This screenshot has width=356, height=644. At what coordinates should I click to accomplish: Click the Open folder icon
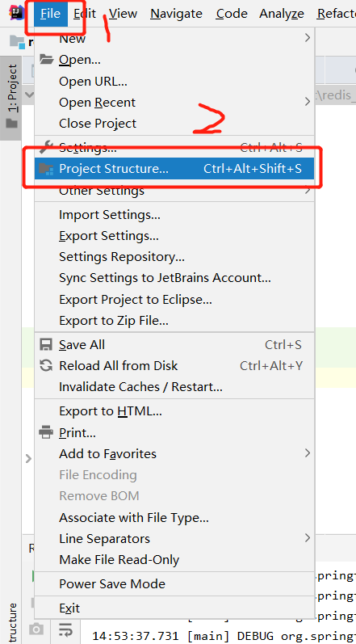point(46,60)
